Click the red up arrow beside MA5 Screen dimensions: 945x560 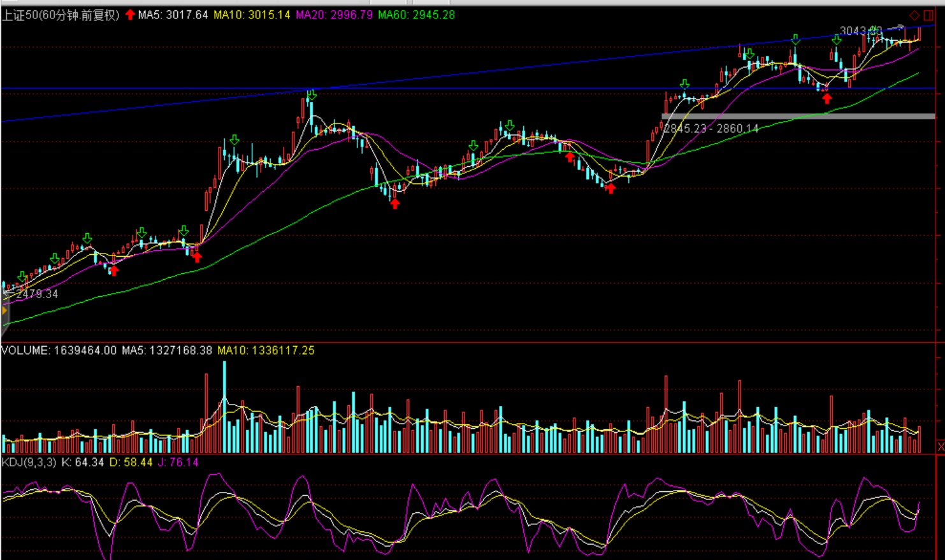[130, 15]
